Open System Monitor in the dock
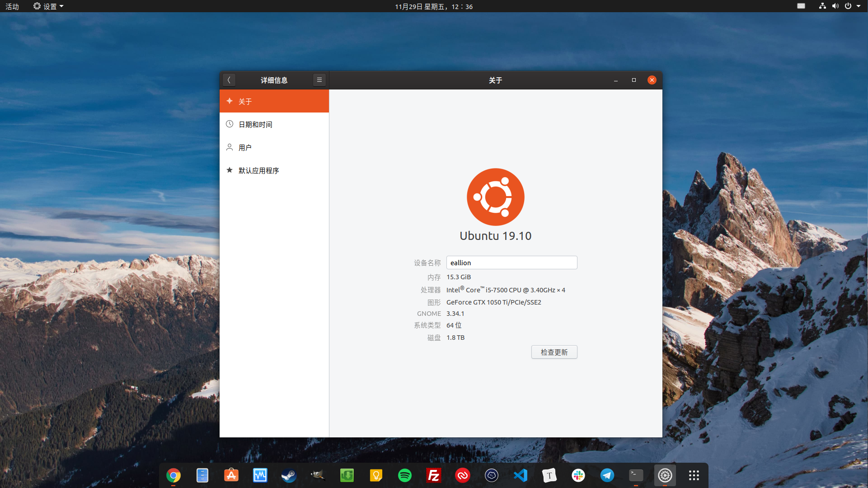 pos(260,475)
